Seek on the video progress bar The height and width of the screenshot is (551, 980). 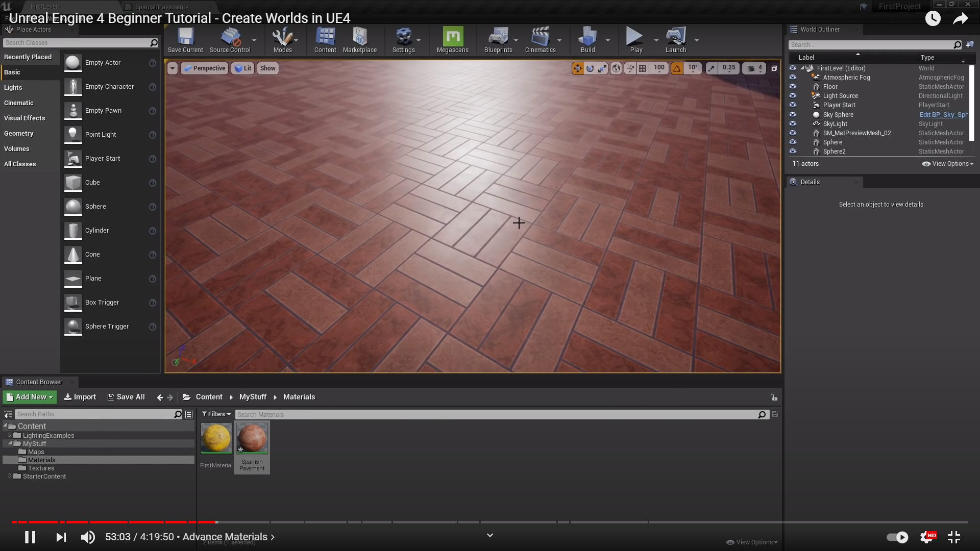click(490, 522)
